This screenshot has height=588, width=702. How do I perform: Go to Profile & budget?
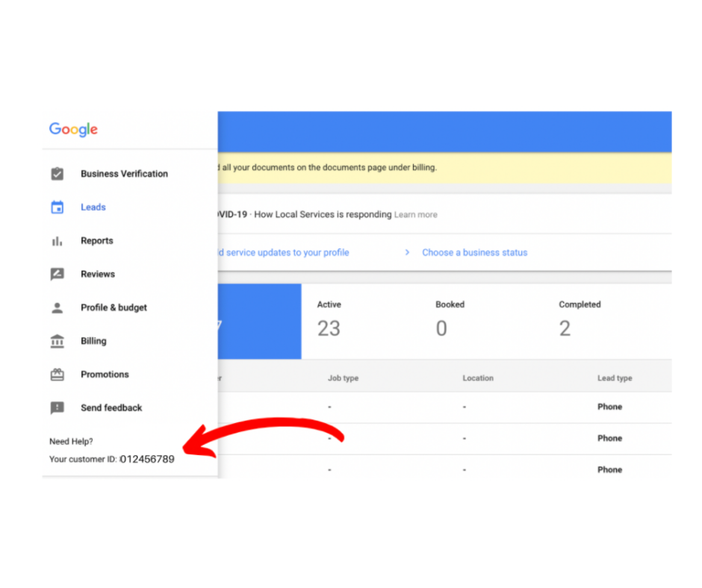coord(114,307)
